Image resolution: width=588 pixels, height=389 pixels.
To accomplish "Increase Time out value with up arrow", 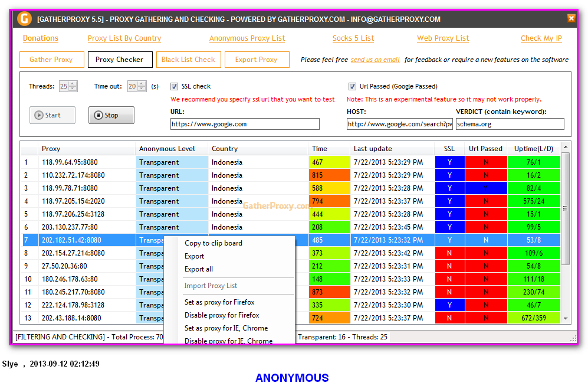I will click(x=142, y=84).
